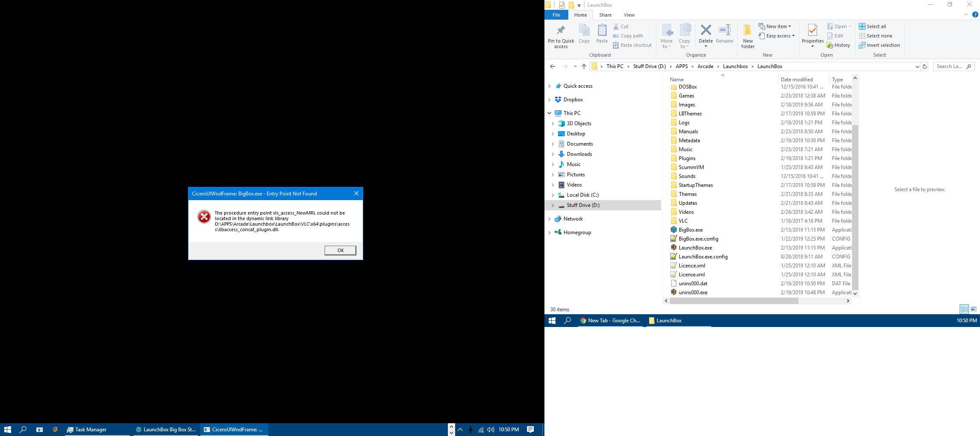Create a New folder from ribbon

pos(748,36)
